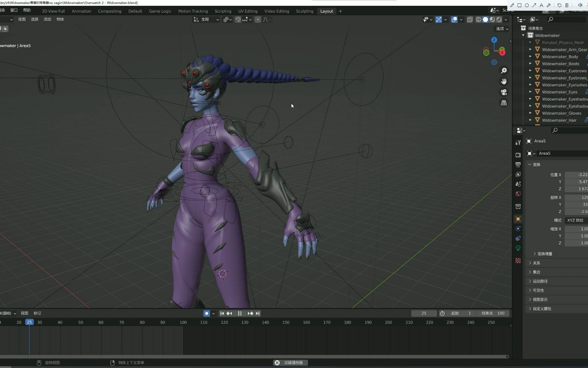Click the hand pan view icon
Viewport: 588px width, 368px height.
(x=504, y=81)
